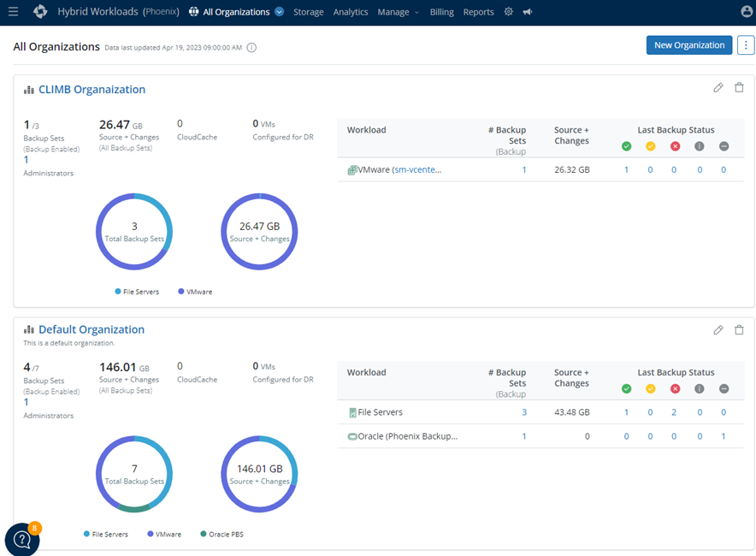756x556 pixels.
Task: Click CLIMB warning backup status icon
Action: [x=651, y=146]
